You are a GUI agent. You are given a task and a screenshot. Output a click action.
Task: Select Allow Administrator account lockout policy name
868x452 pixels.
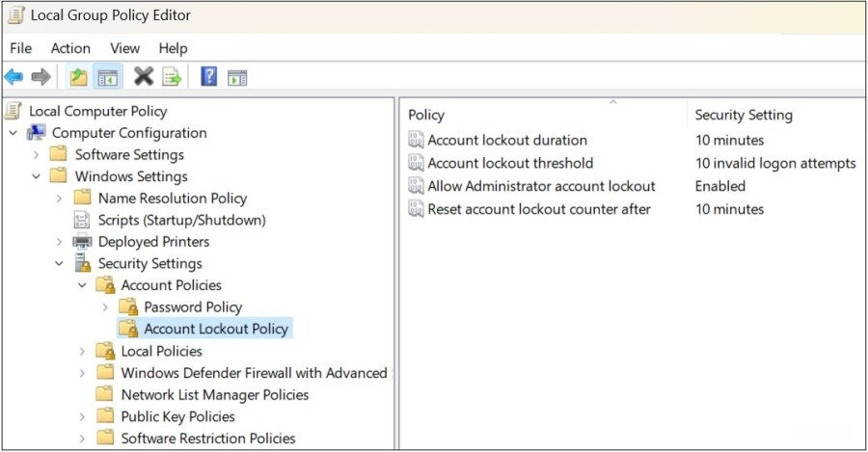pos(541,186)
